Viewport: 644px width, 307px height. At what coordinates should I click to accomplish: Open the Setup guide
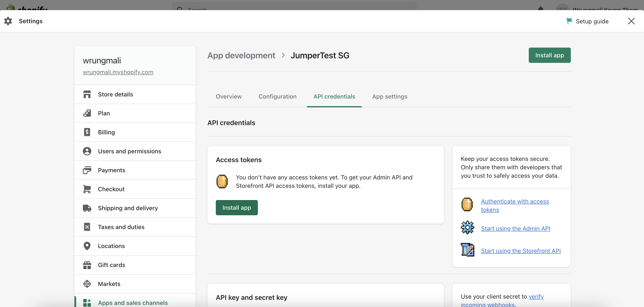click(587, 21)
